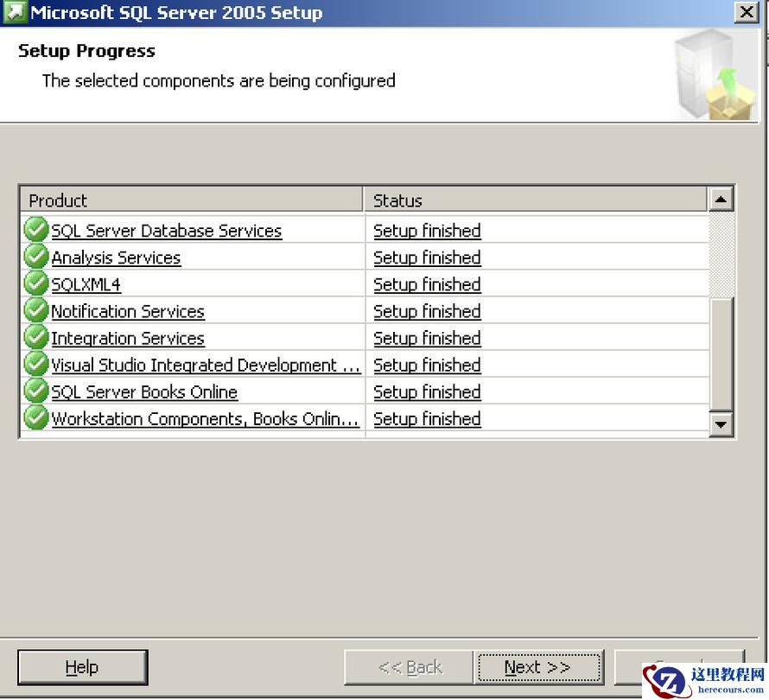Image resolution: width=769 pixels, height=700 pixels.
Task: Close the SQL Server 2005 Setup window
Action: tap(747, 12)
